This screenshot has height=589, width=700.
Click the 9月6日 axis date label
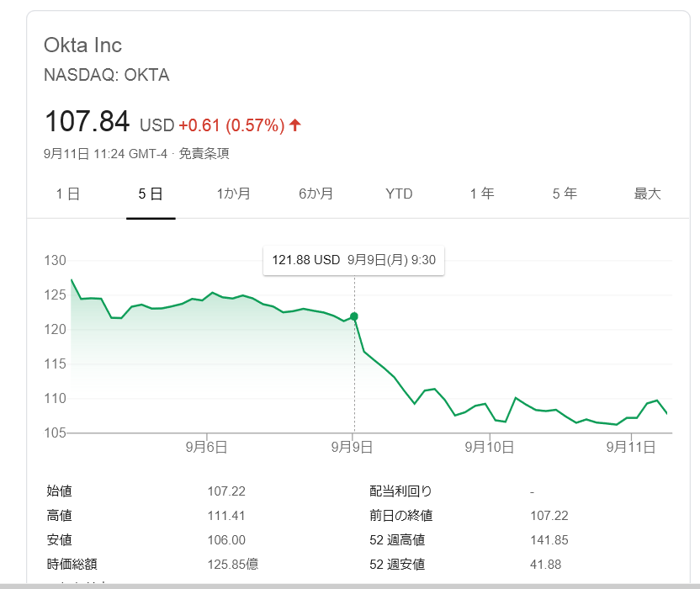tap(207, 448)
